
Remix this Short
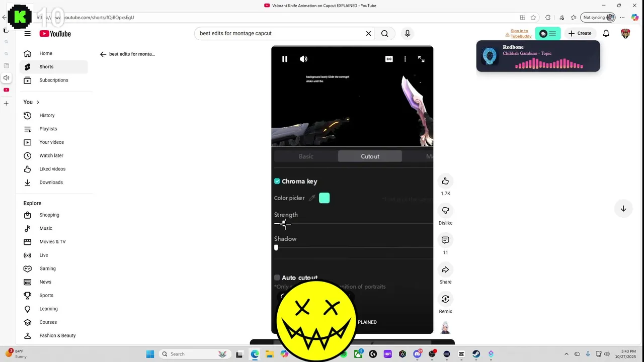[445, 299]
